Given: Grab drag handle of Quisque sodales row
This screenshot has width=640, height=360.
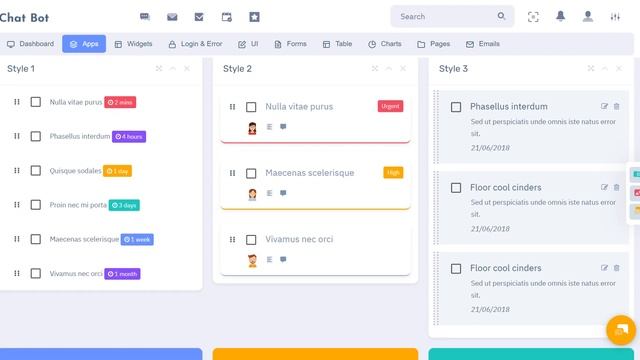Looking at the screenshot, I should [17, 170].
